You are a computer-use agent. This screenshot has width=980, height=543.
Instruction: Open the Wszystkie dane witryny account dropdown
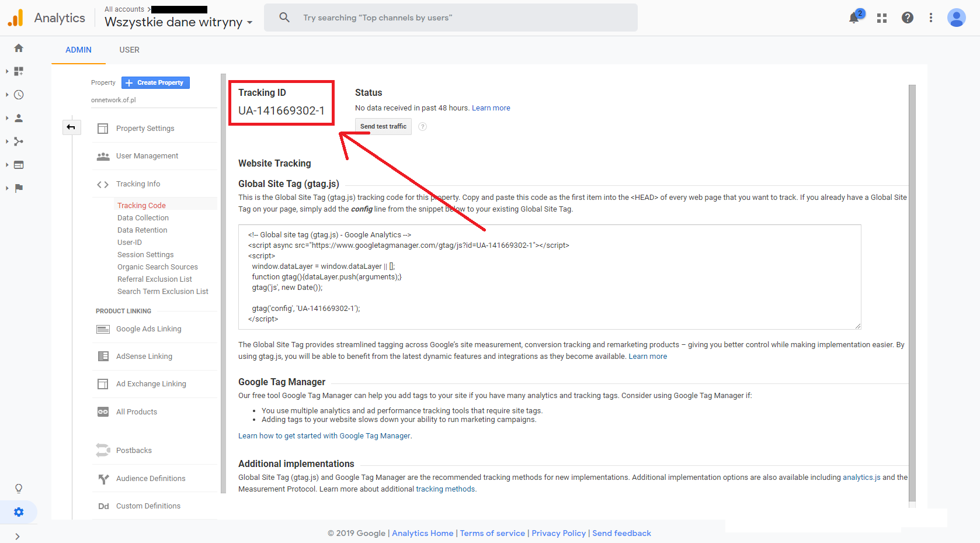pyautogui.click(x=178, y=22)
